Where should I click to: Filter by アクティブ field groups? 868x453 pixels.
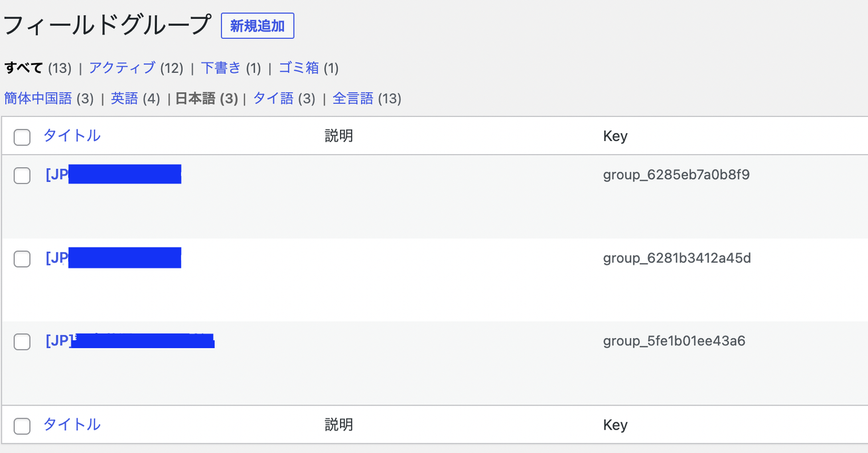coord(122,68)
